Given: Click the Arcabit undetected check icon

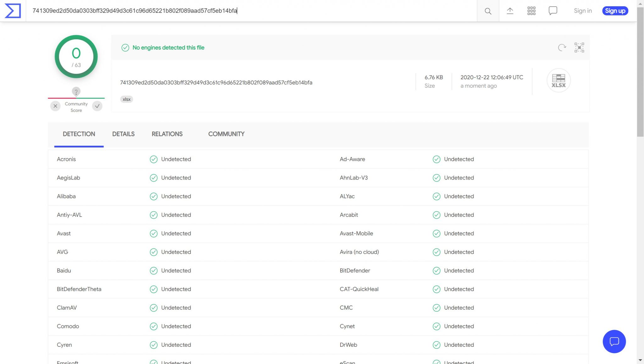Looking at the screenshot, I should [436, 215].
